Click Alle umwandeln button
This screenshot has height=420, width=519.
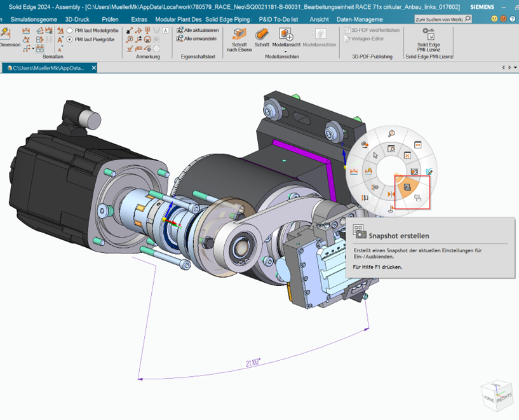click(197, 39)
